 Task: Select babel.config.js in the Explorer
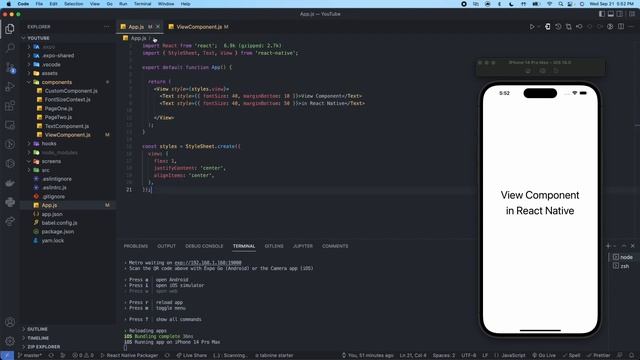coord(59,223)
